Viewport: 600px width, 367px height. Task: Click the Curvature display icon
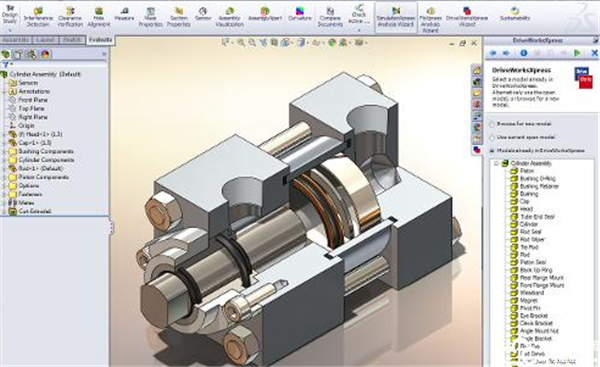300,14
